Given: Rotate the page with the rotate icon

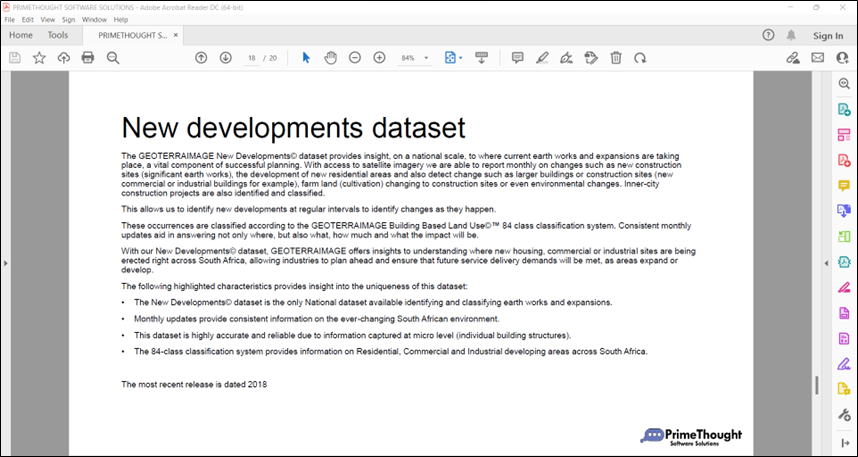Looking at the screenshot, I should coord(640,57).
